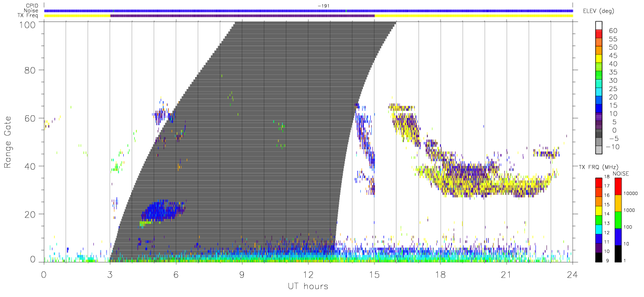This screenshot has width=644, height=297.
Task: Click the '1000' label on NOISE legend
Action: 629,210
